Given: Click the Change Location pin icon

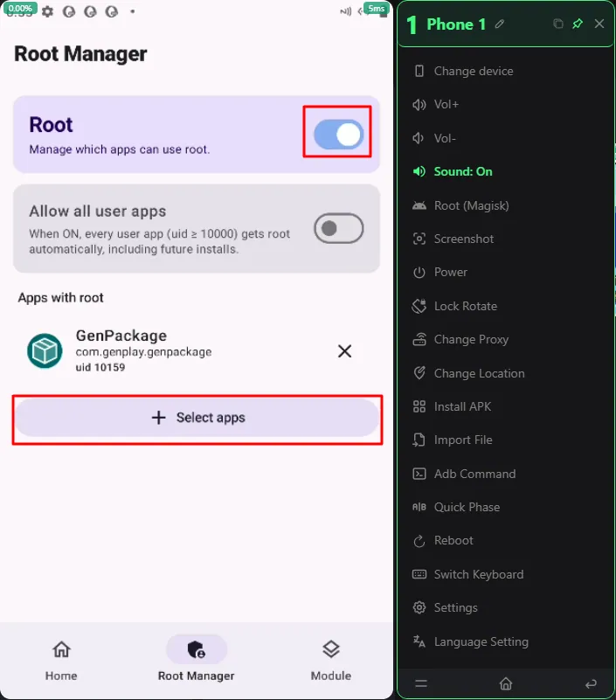Looking at the screenshot, I should 419,373.
